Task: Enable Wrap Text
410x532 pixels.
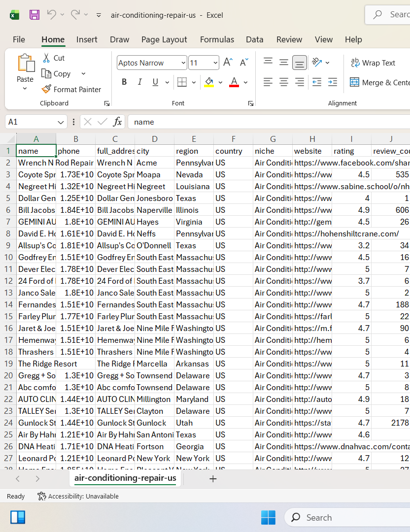Action: pos(373,63)
